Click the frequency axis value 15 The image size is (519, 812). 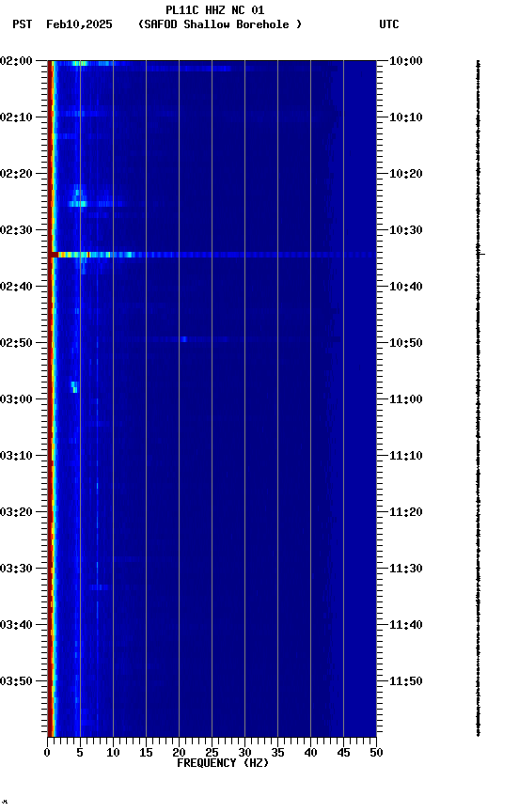pyautogui.click(x=146, y=753)
